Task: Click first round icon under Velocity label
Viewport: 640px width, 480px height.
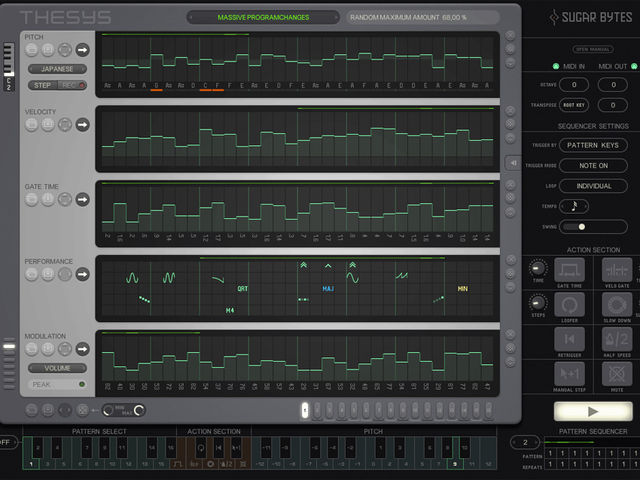Action: (x=31, y=125)
